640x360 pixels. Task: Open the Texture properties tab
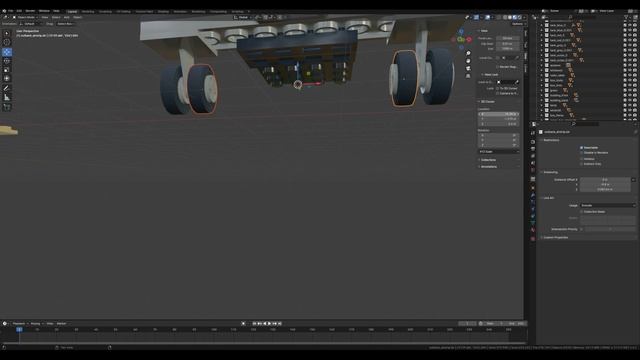(533, 239)
